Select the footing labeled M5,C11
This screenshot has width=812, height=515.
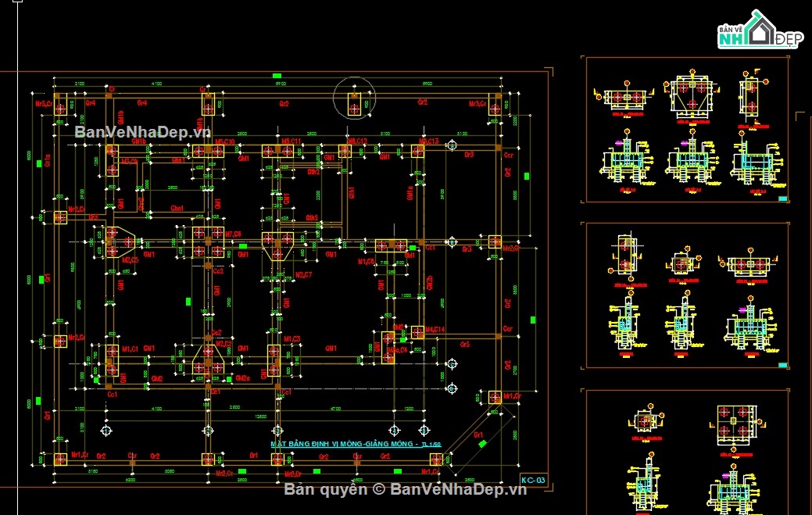click(x=271, y=151)
